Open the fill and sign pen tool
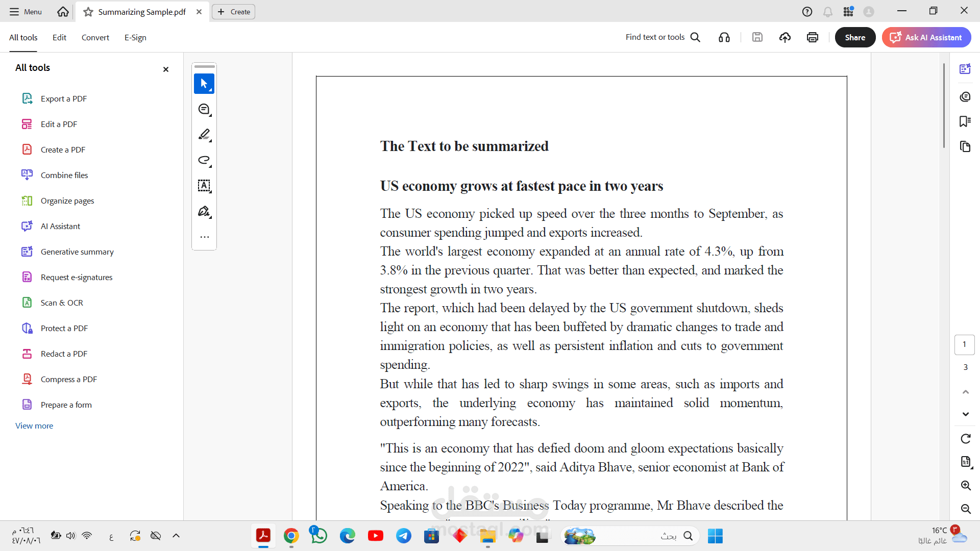Image resolution: width=980 pixels, height=551 pixels. (204, 211)
